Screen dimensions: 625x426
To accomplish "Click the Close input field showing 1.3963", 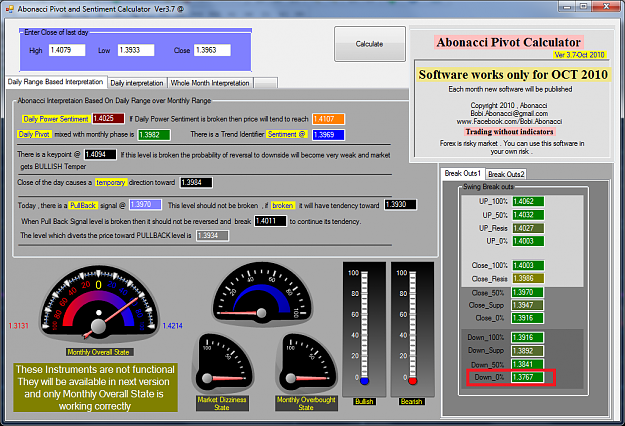I will click(212, 50).
